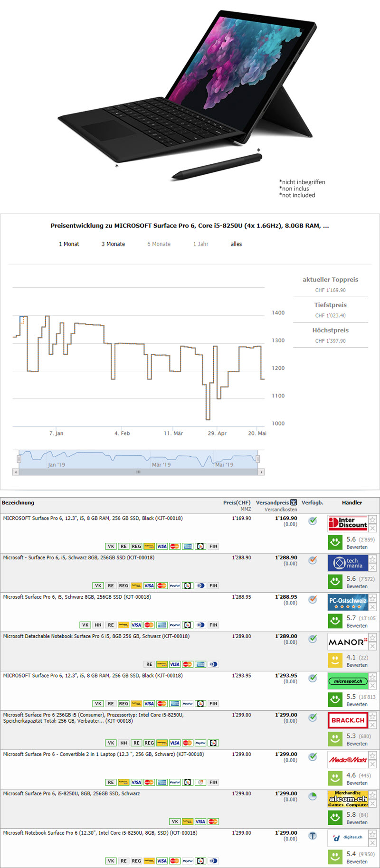Toggle the star for the Manor offer
Viewport: 380px width, 868px height.
(372, 638)
